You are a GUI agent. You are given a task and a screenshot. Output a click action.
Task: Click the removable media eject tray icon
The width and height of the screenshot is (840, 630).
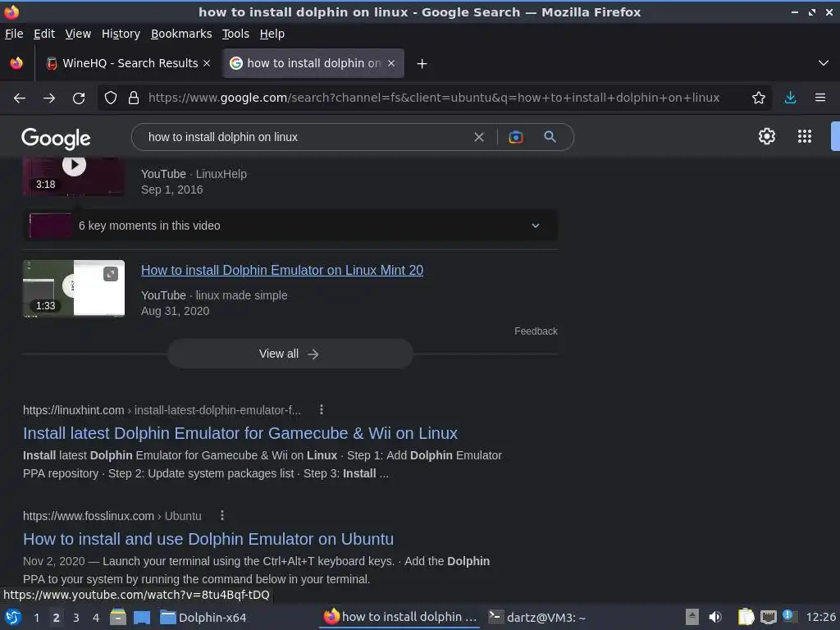point(692,617)
